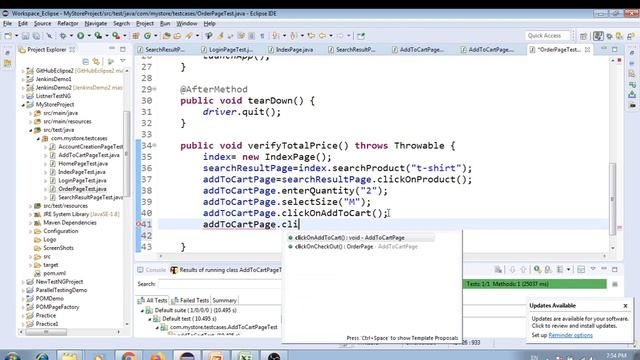Open the Source menu
This screenshot has height=360, width=640.
tap(42, 24)
